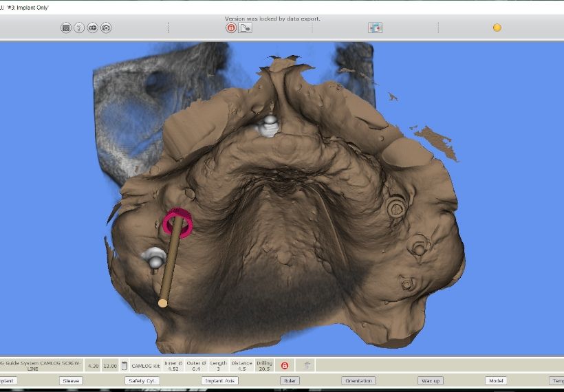The height and width of the screenshot is (392, 564).
Task: Click the sleeve Length 3 field
Action: [218, 366]
